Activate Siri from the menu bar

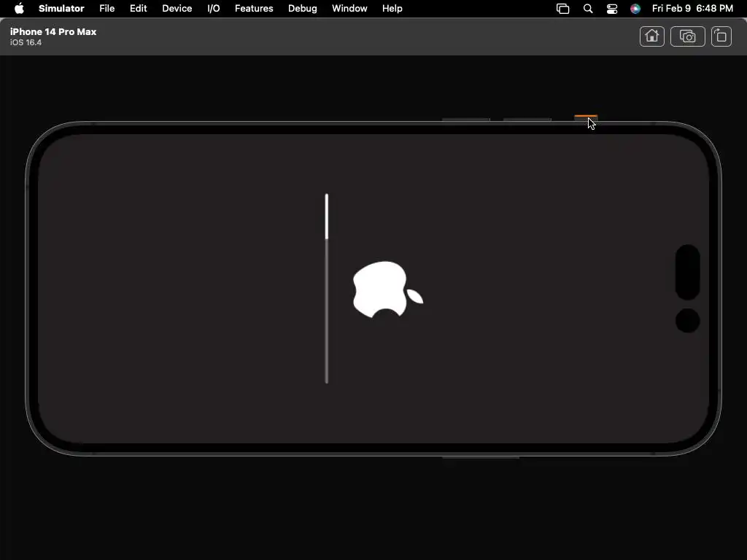635,9
